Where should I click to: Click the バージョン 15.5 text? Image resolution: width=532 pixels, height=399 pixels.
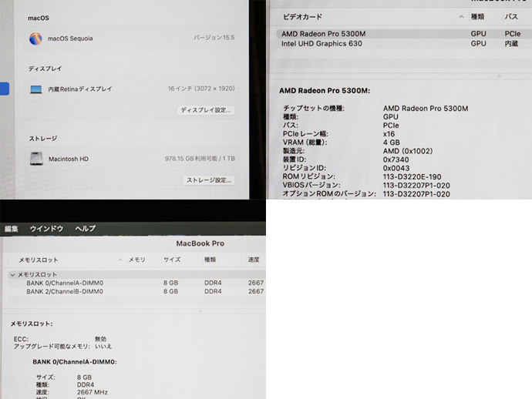214,37
